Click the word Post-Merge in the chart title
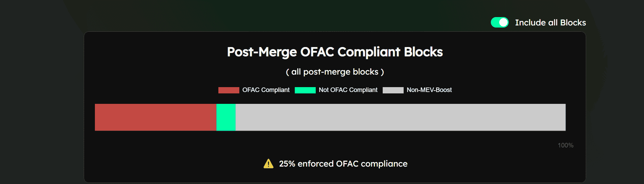 [x=262, y=52]
